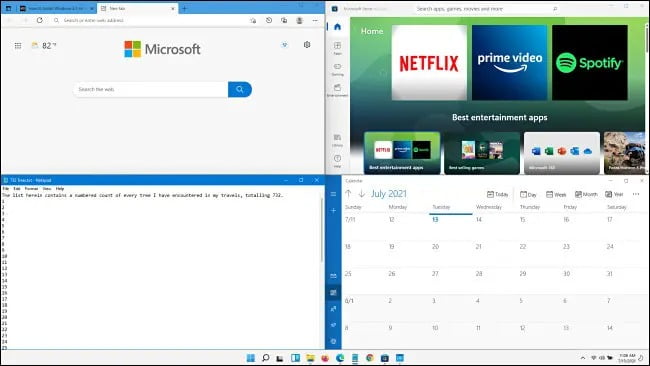Screen dimensions: 650x366
Task: Open the app launcher grid icon
Action: pos(18,46)
